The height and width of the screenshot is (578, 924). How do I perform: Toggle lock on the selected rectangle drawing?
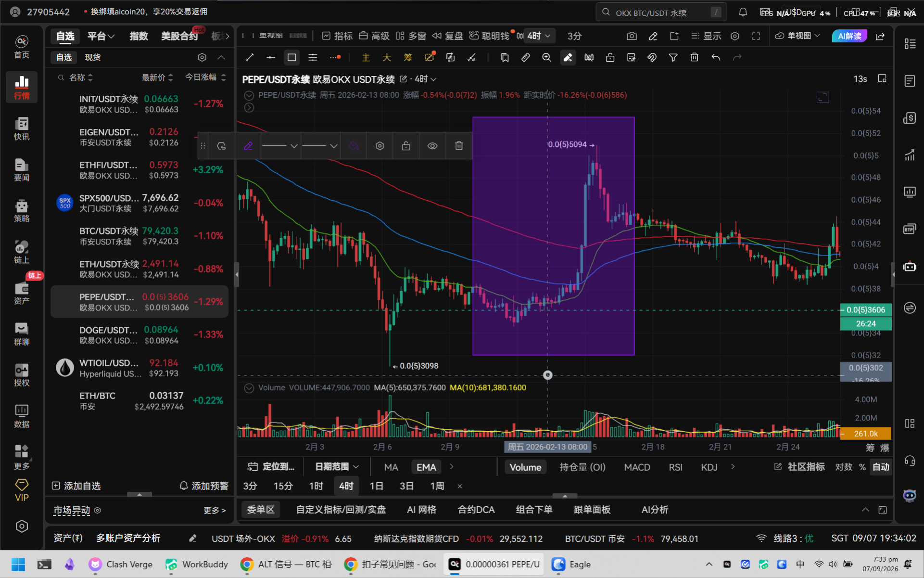point(406,146)
